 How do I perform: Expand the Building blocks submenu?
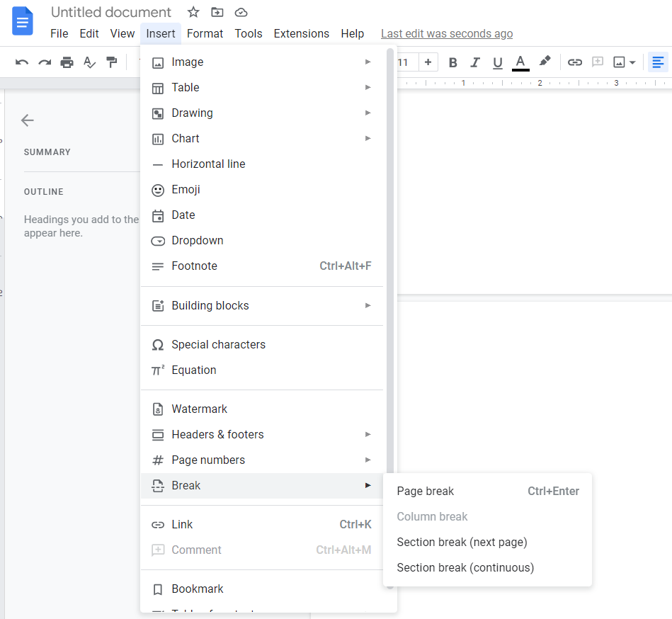(x=262, y=306)
